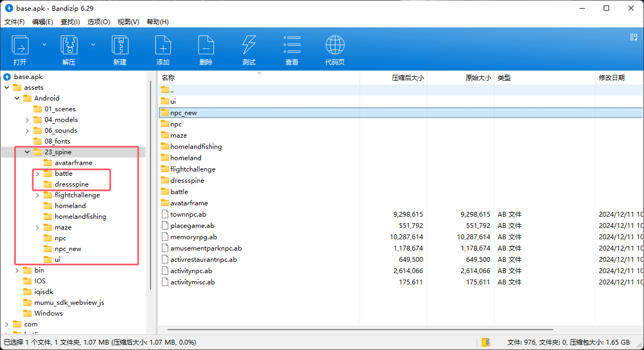Select the battle folder in file list

point(401,192)
